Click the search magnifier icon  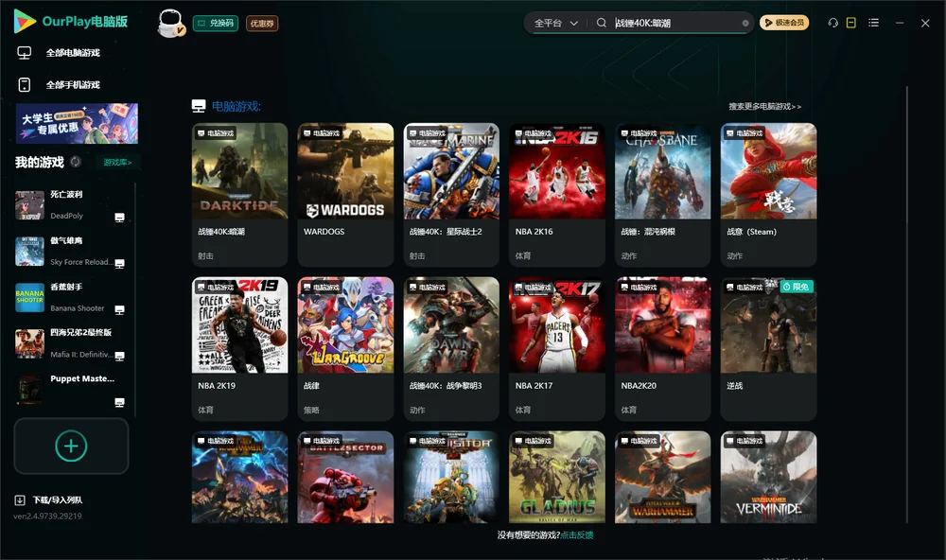601,23
